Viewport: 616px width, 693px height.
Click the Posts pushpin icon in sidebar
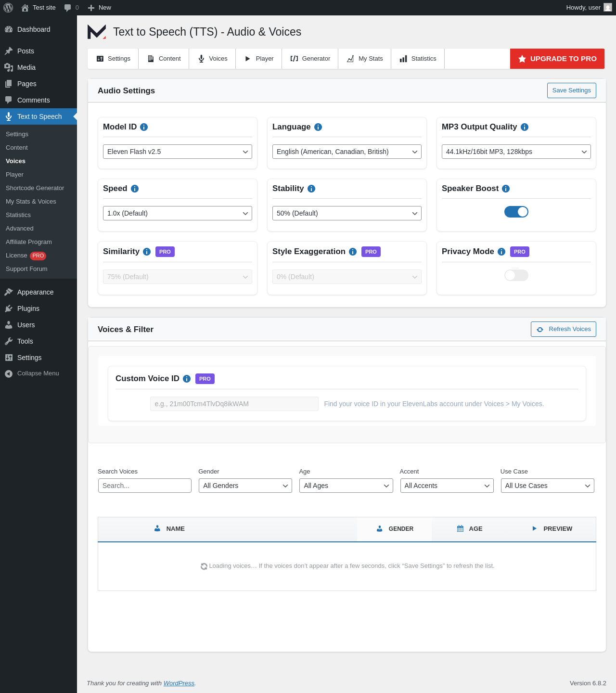click(9, 51)
